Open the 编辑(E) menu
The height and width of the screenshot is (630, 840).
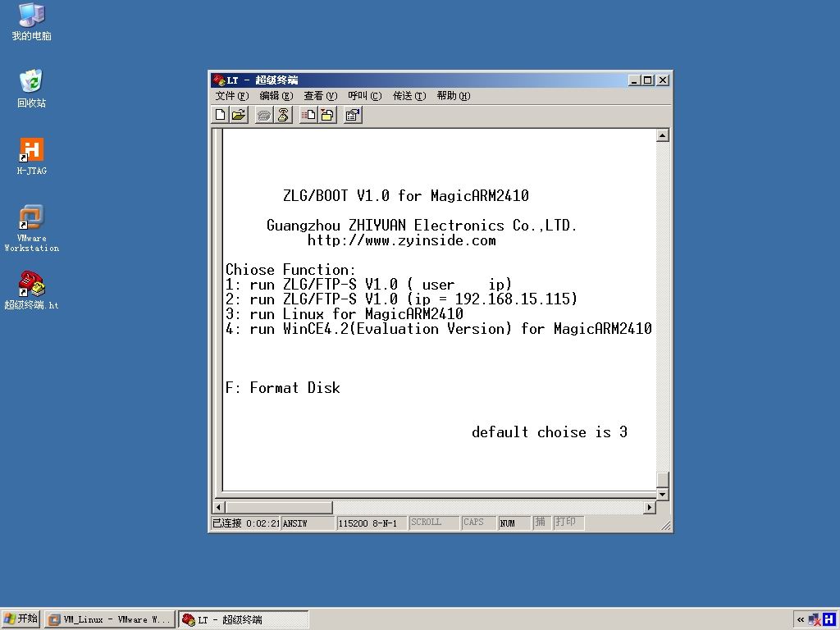pyautogui.click(x=276, y=96)
